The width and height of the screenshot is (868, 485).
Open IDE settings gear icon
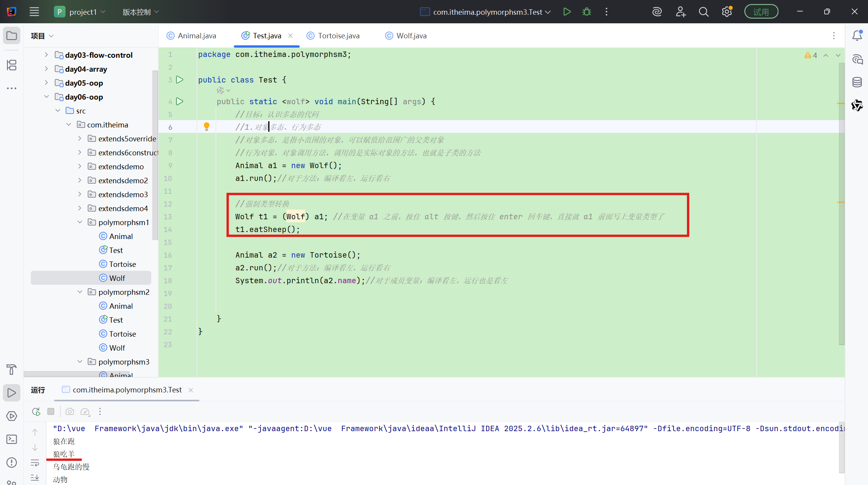pyautogui.click(x=726, y=12)
